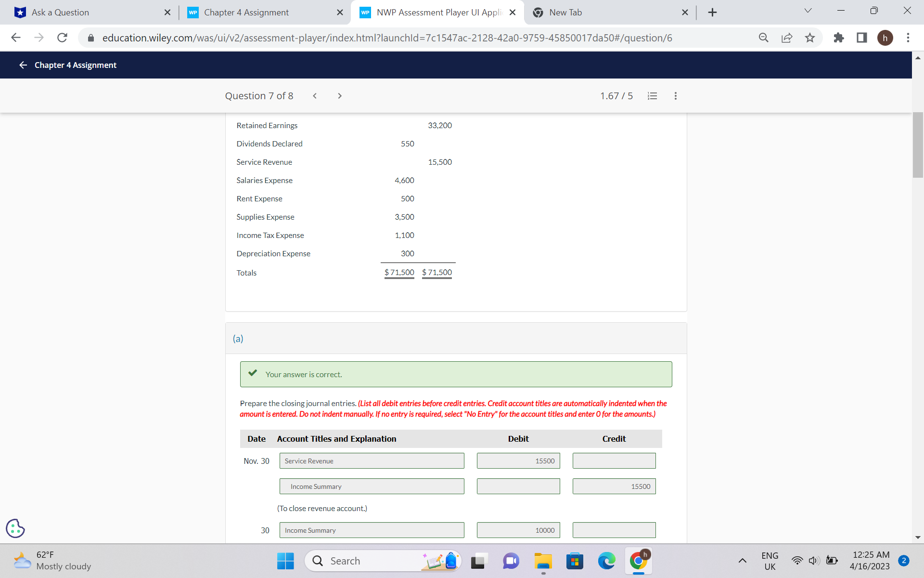Viewport: 924px width, 578px height.
Task: Toggle the browser side panel
Action: (x=861, y=38)
